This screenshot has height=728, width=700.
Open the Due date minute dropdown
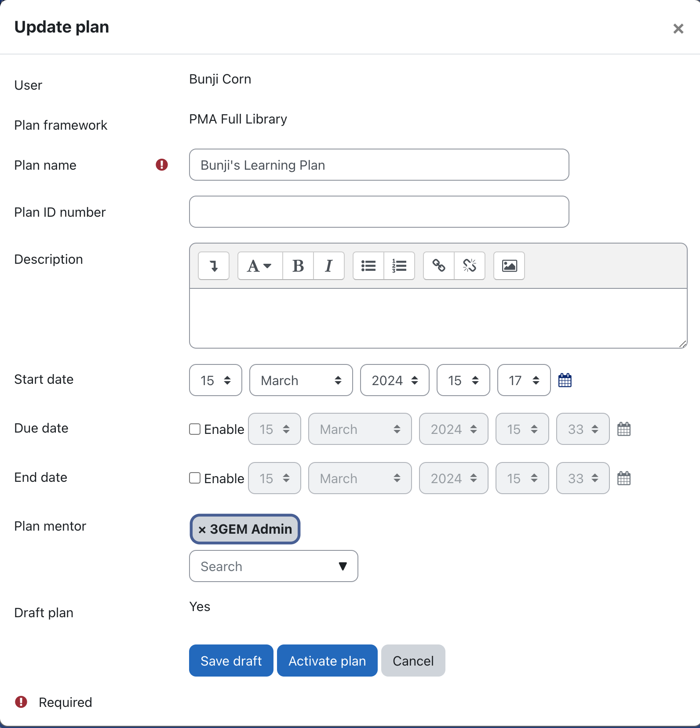tap(583, 429)
